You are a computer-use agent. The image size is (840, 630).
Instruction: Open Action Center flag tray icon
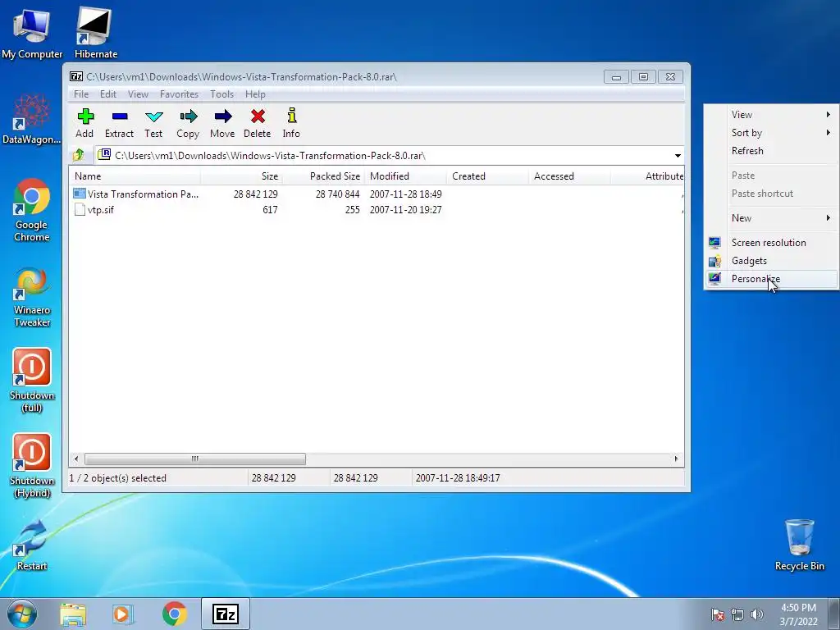coord(717,614)
